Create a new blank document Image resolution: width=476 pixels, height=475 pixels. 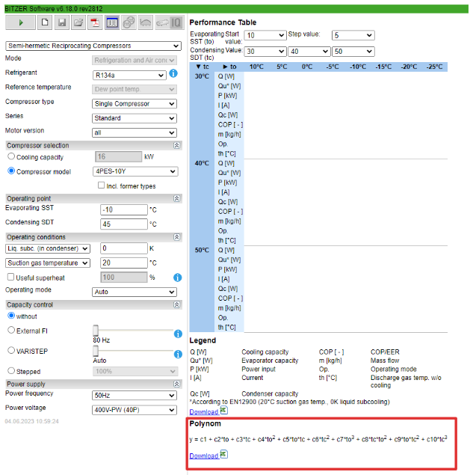45,22
